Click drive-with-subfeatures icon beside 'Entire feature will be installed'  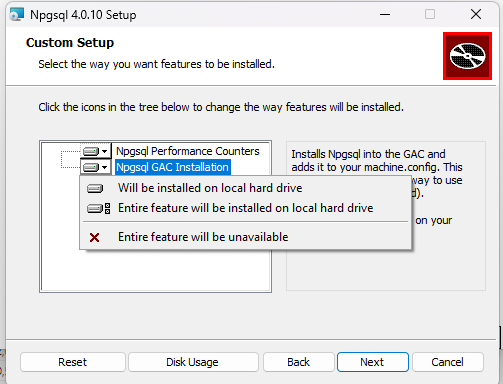pos(98,209)
